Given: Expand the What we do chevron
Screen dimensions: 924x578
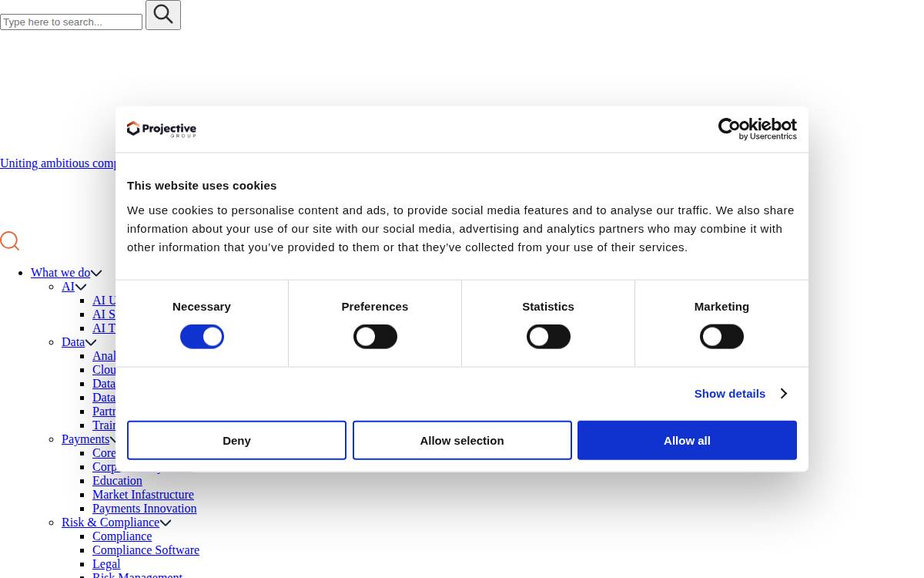Looking at the screenshot, I should click(96, 274).
